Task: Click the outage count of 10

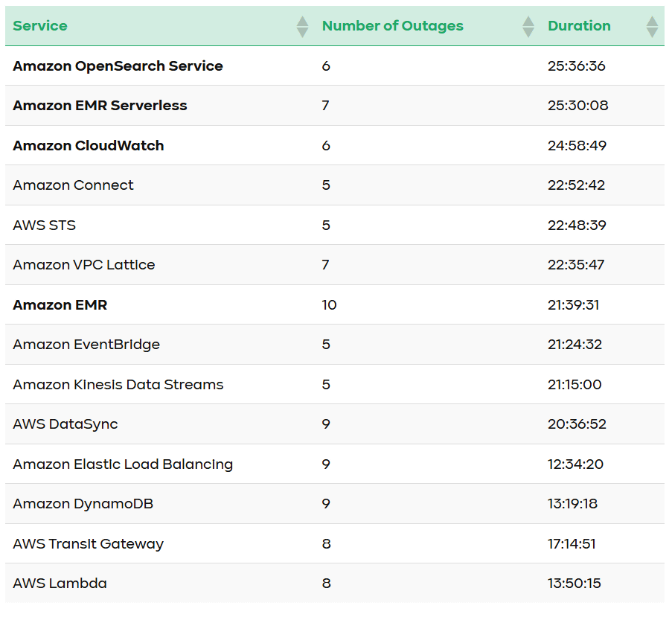Action: pyautogui.click(x=329, y=305)
